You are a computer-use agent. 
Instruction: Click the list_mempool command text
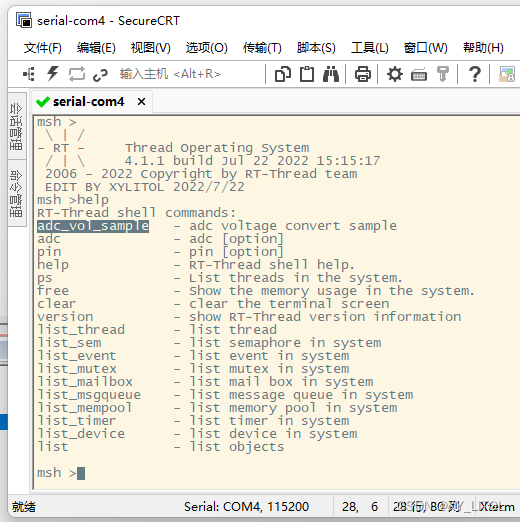(85, 408)
